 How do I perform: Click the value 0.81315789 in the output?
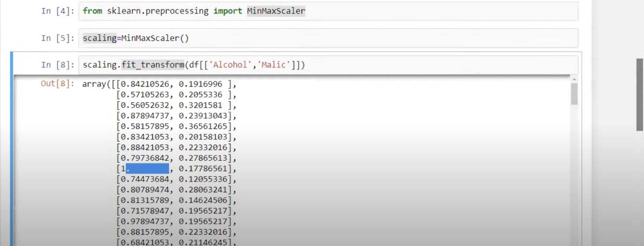(x=145, y=200)
